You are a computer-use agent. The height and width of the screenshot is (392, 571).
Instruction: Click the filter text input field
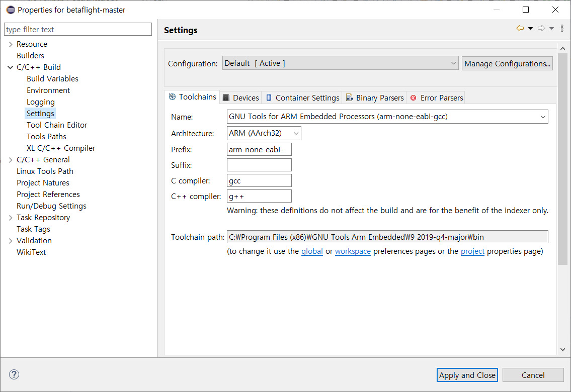[78, 30]
